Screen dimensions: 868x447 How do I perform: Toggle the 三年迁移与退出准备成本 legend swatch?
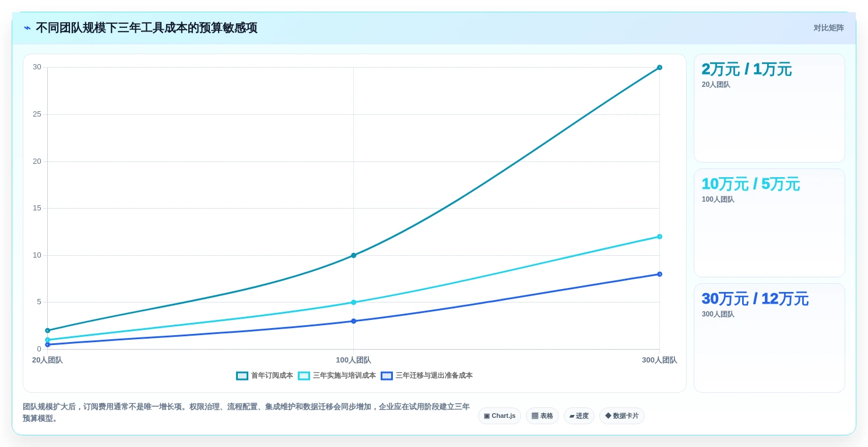pos(386,376)
